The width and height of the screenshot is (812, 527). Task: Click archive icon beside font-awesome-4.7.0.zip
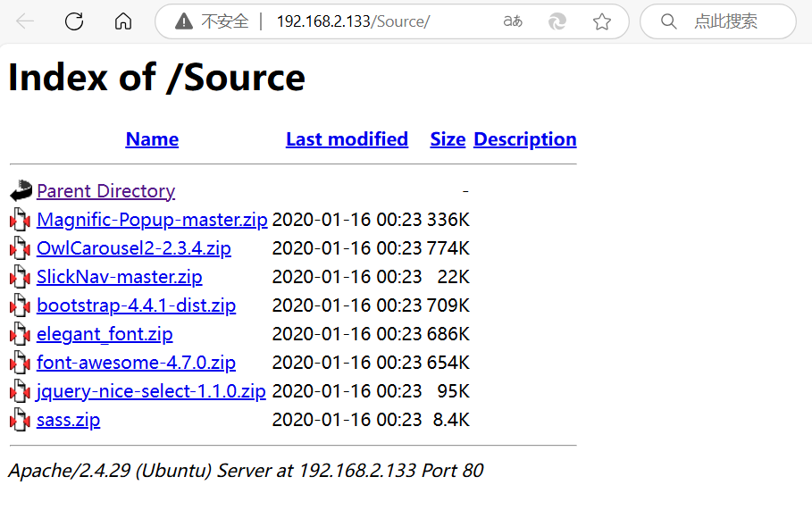(21, 363)
